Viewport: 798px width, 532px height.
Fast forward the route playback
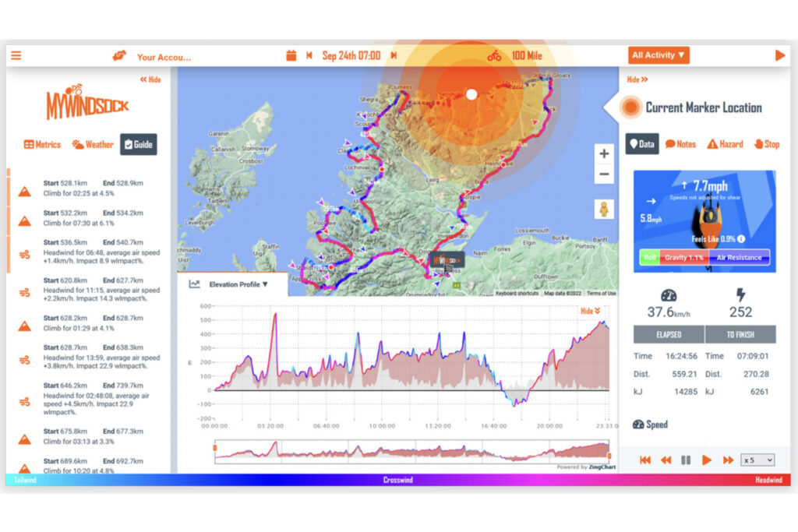(x=728, y=460)
